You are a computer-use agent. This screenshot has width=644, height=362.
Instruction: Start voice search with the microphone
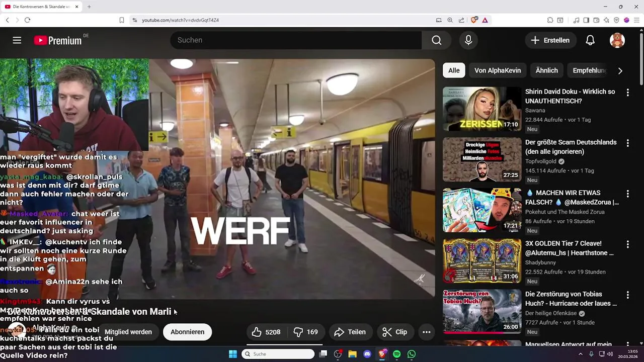468,40
